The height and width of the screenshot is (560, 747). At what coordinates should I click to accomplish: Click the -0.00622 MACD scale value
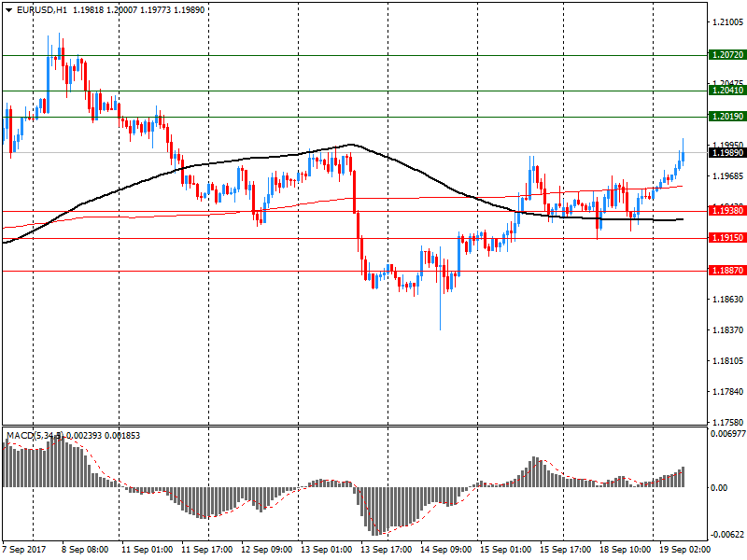coord(728,534)
